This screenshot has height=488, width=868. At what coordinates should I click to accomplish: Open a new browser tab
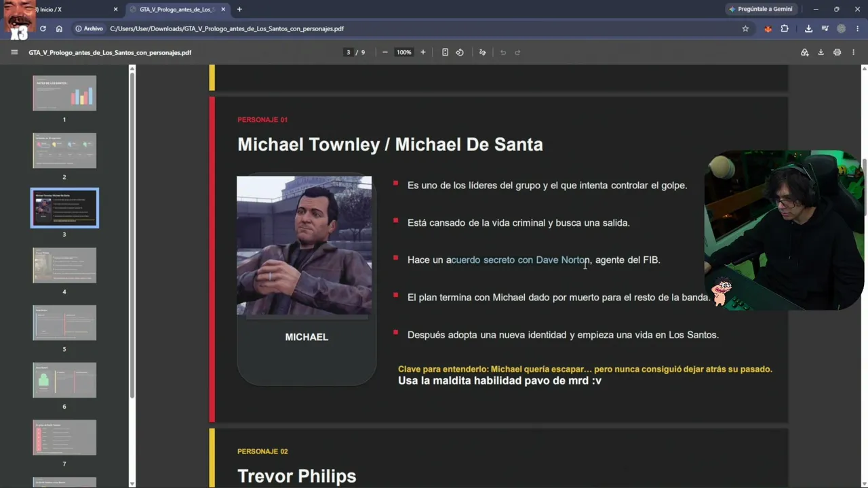pyautogui.click(x=239, y=9)
